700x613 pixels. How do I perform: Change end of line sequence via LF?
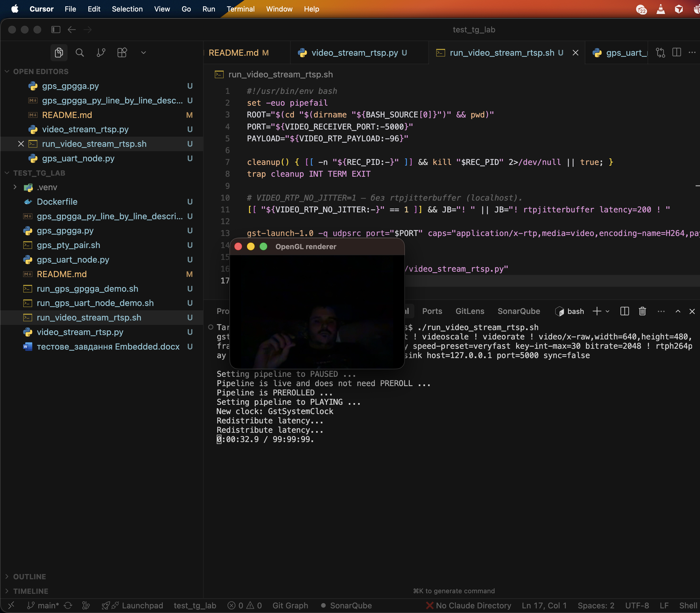point(664,606)
